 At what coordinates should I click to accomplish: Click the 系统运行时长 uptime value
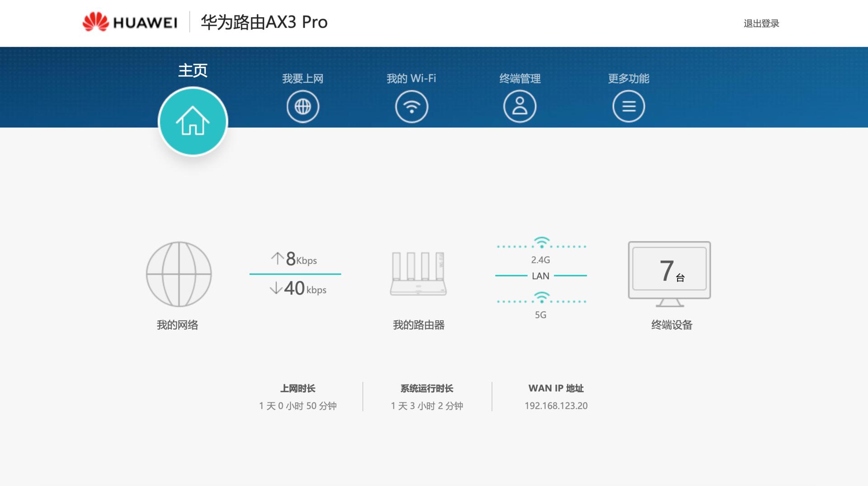[427, 406]
